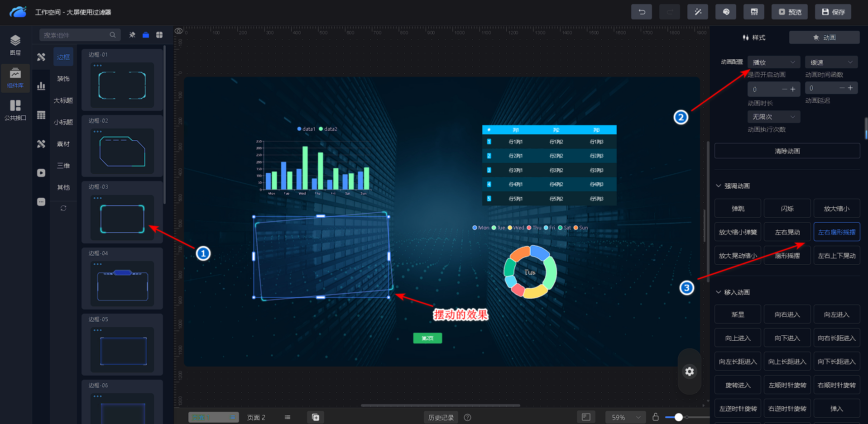Viewport: 868px width, 424px height.
Task: Click the magic wand icon in top toolbar
Action: coord(698,12)
